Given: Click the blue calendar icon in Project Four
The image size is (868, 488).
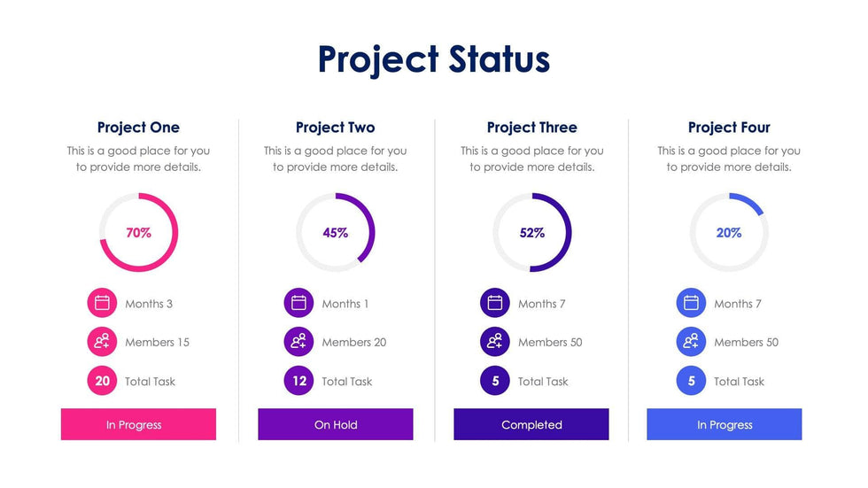Looking at the screenshot, I should click(x=691, y=303).
